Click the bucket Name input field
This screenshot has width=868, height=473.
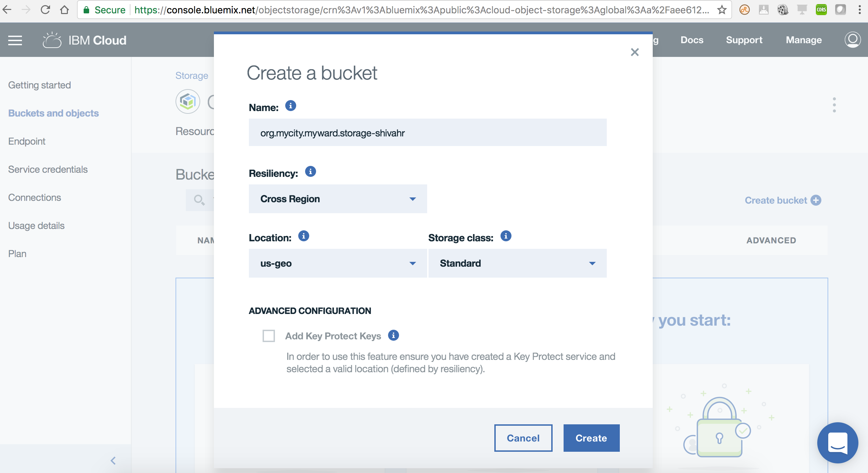click(427, 133)
